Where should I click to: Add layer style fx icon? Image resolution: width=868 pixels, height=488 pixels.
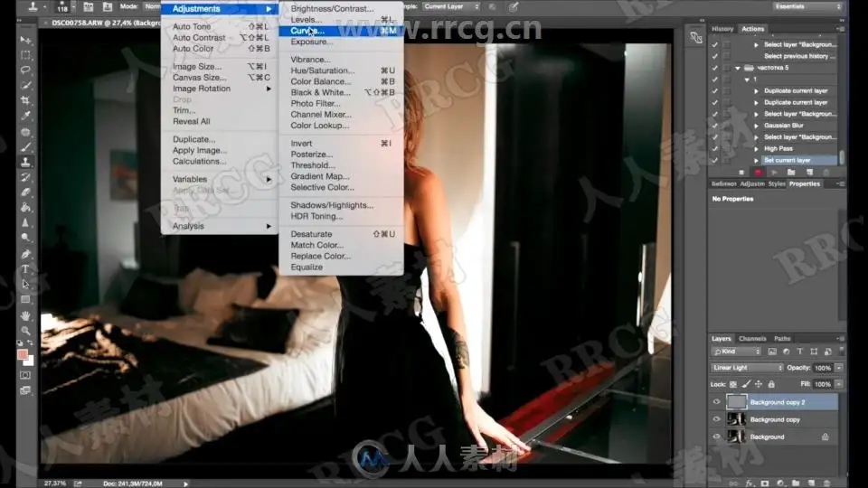tap(750, 483)
